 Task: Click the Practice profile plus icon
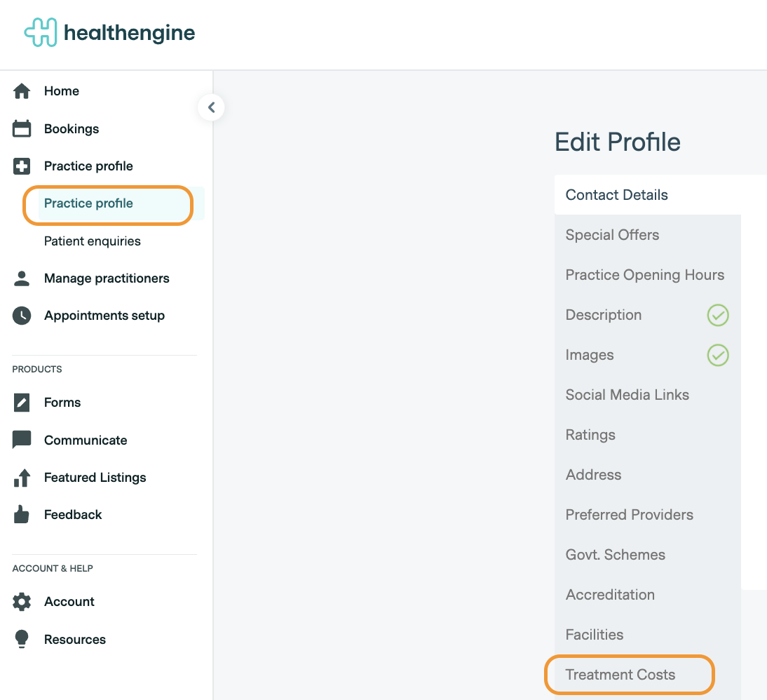[22, 166]
